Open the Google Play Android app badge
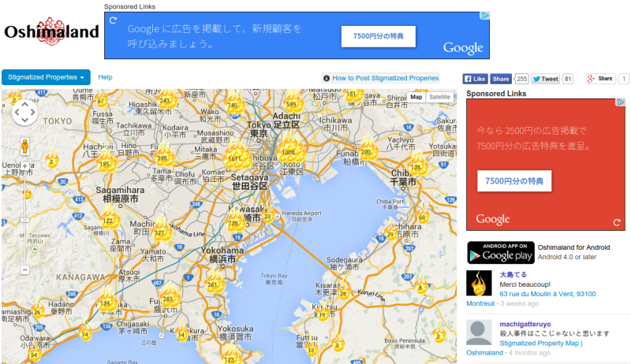Viewport: 631px width, 364px height. click(501, 252)
